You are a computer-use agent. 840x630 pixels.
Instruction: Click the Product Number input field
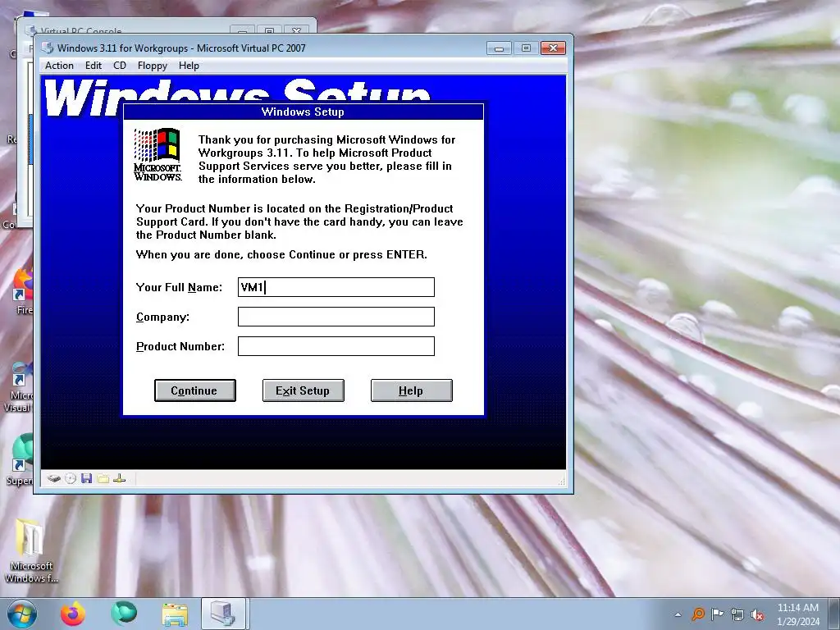(x=336, y=346)
